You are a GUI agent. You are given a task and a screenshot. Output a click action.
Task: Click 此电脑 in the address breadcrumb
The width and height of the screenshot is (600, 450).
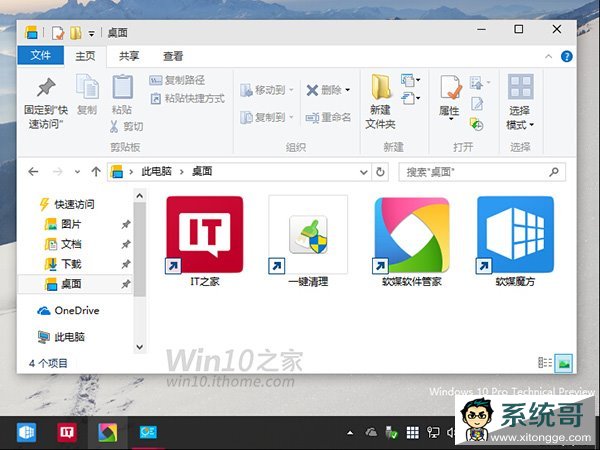[x=156, y=171]
